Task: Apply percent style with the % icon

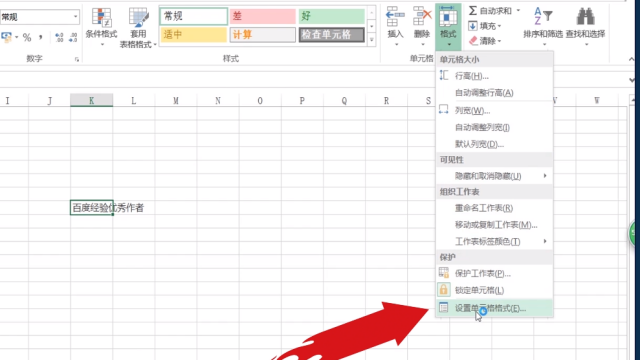Action: pos(27,38)
